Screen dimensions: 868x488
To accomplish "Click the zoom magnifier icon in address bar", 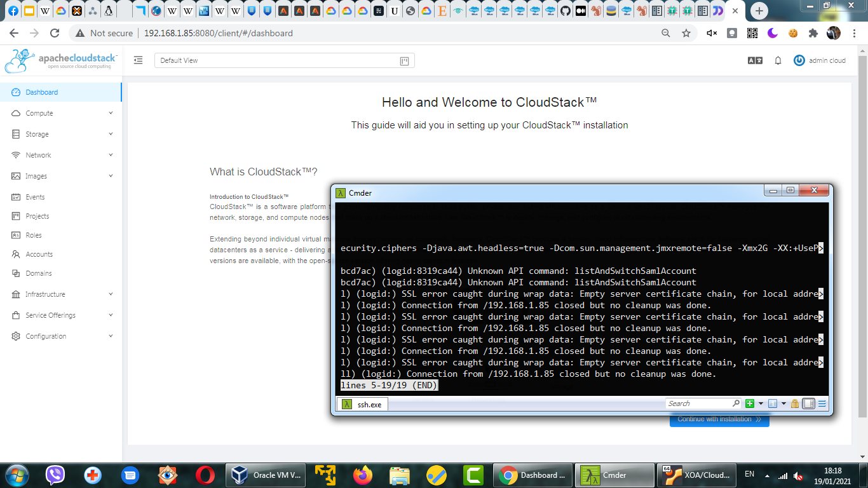I will click(x=666, y=33).
